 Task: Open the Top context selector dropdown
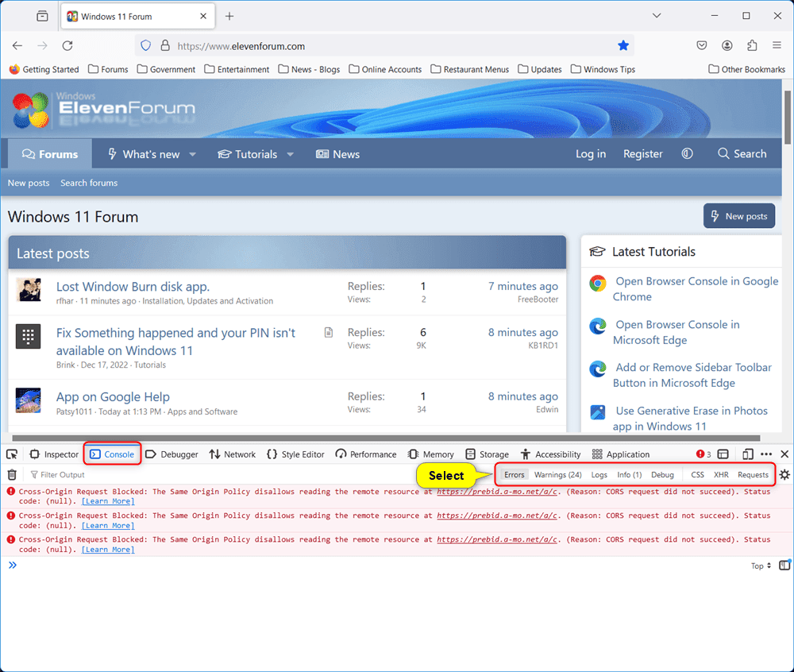761,566
